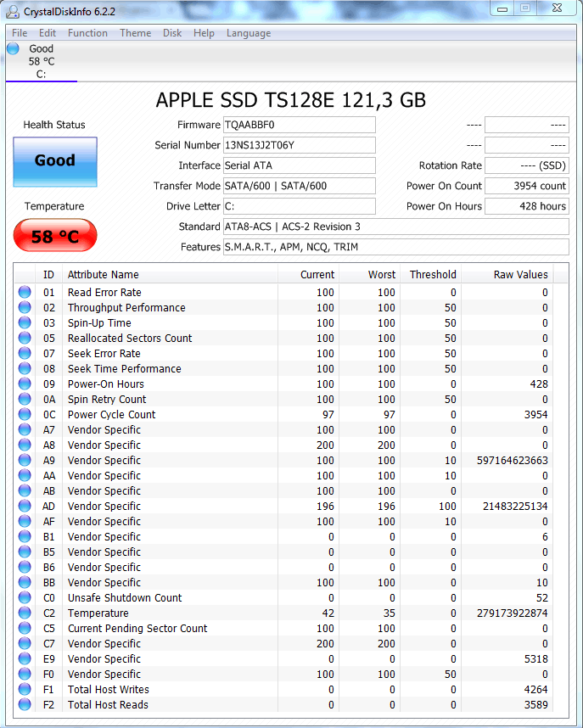Click the status orb on row E9
Viewport: 583px width, 728px height.
[x=25, y=658]
